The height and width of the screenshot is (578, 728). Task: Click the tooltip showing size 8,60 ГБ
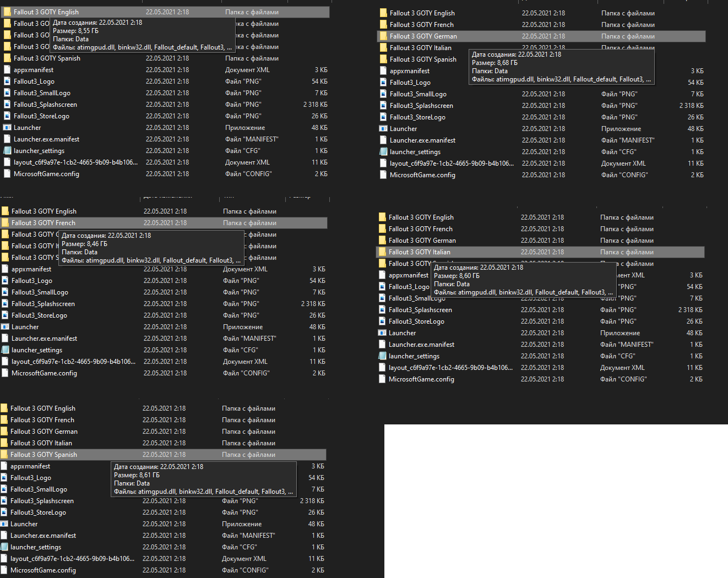523,280
